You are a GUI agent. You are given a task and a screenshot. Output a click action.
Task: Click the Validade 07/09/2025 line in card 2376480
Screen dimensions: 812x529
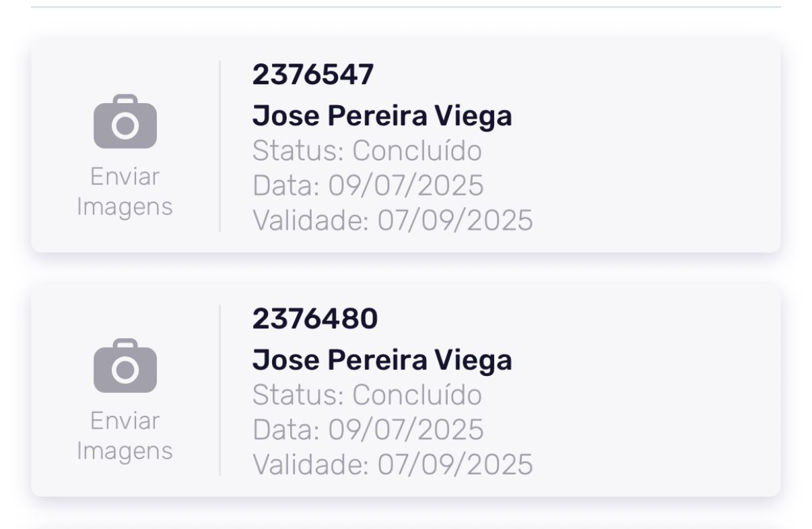click(393, 464)
